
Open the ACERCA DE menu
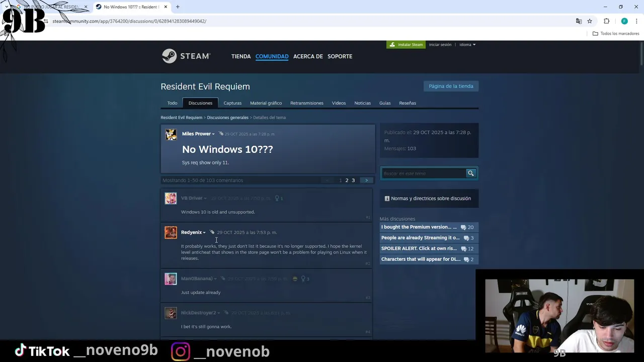[308, 56]
